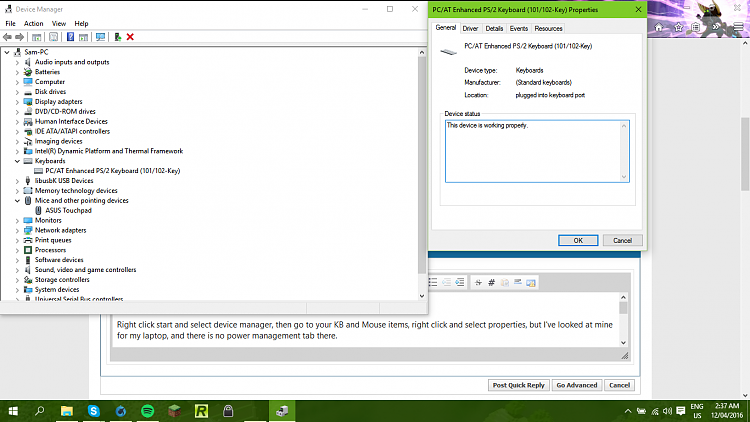The width and height of the screenshot is (750, 422).
Task: Show hidden system tray icons chevron
Action: click(x=628, y=411)
